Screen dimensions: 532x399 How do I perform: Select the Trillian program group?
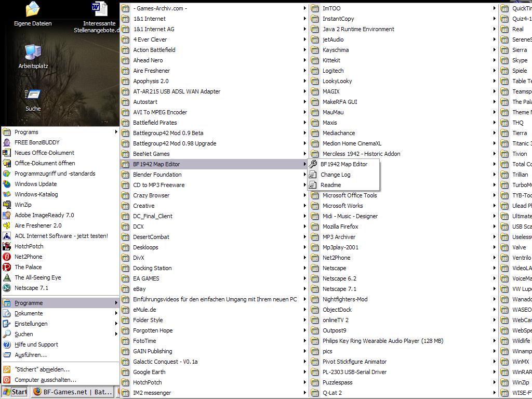tap(516, 175)
